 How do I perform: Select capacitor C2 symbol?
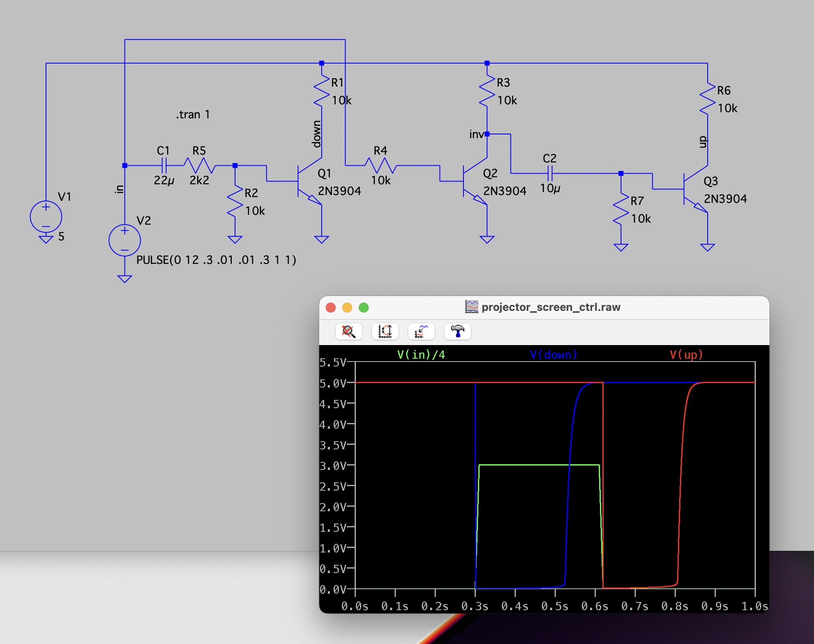pos(550,174)
